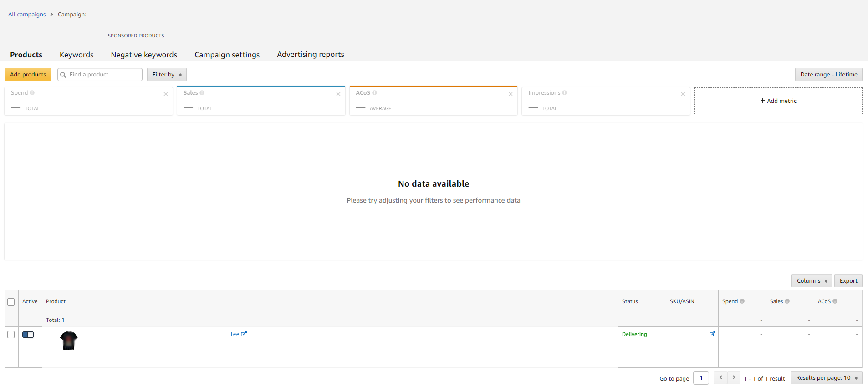Viewport: 868px width, 387px height.
Task: Remove the Spend metric card
Action: 166,94
